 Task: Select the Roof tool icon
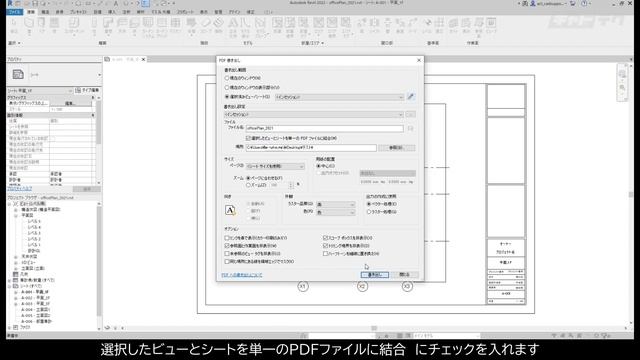click(108, 23)
